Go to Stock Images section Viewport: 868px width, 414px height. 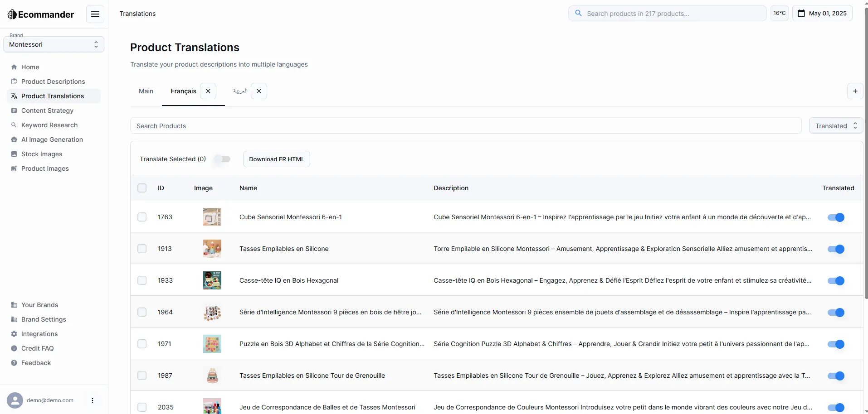pyautogui.click(x=42, y=154)
